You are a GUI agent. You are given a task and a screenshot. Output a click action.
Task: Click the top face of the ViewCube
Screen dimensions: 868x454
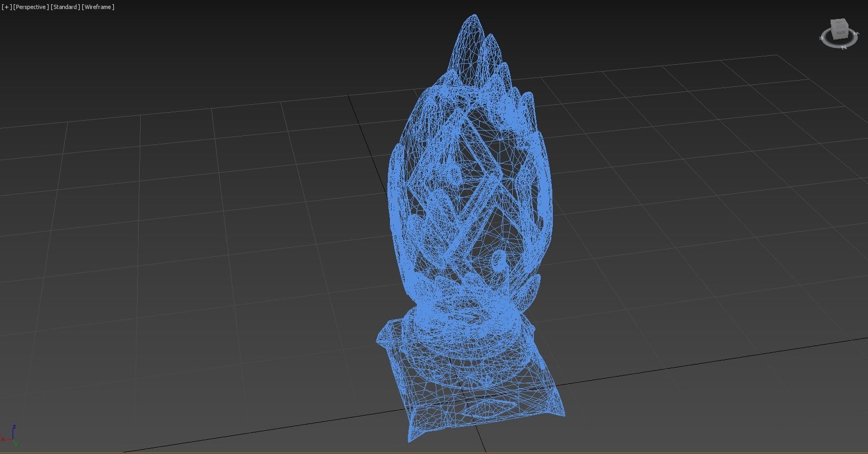point(839,22)
